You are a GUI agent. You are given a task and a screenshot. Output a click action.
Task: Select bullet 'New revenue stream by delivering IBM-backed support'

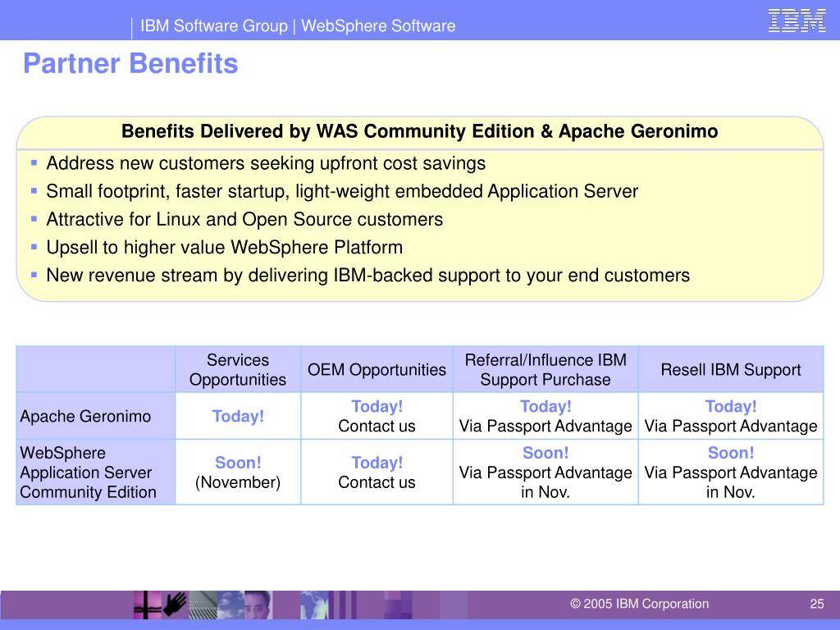[368, 275]
